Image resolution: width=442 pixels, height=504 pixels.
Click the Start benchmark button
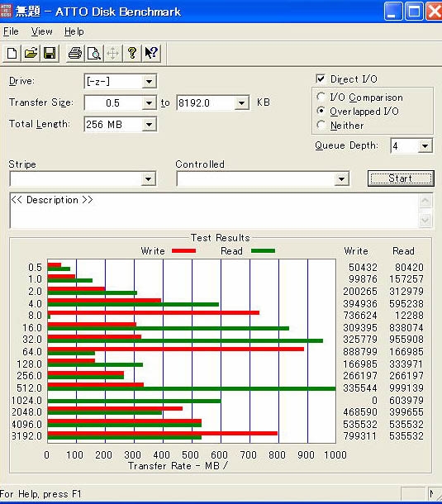401,178
